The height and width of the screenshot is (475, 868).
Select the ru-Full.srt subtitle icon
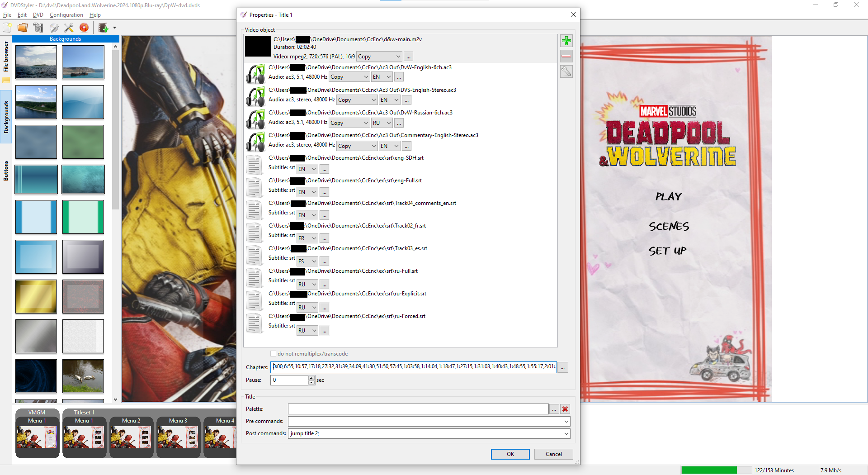(x=255, y=278)
